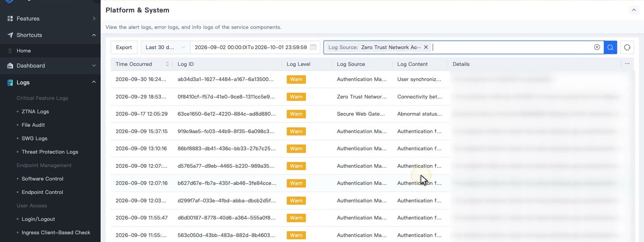The width and height of the screenshot is (644, 242).
Task: Open ZTNA Logs
Action: [x=35, y=112]
